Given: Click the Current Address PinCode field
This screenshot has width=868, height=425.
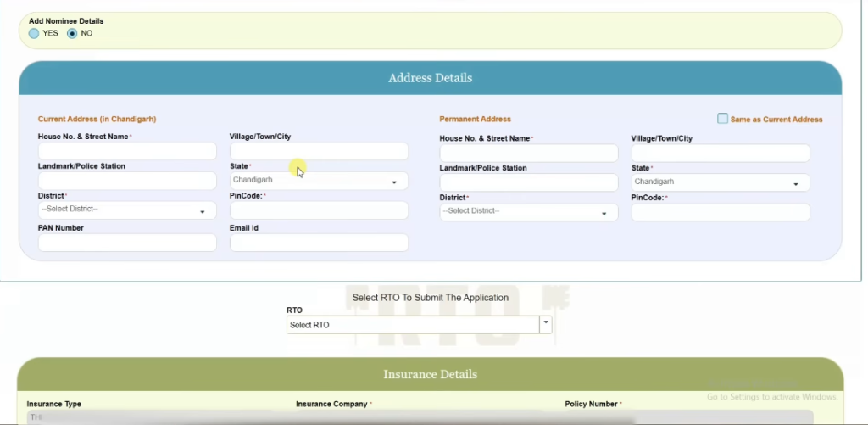Looking at the screenshot, I should [x=318, y=210].
